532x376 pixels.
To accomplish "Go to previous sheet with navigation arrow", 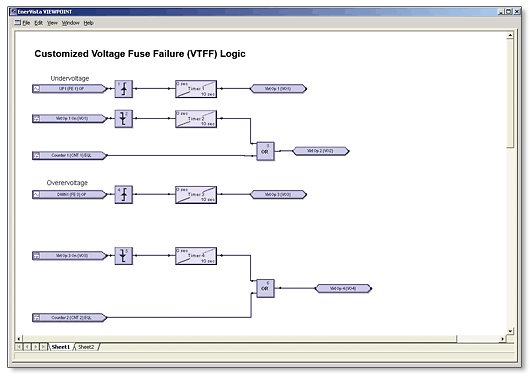I will tap(27, 347).
